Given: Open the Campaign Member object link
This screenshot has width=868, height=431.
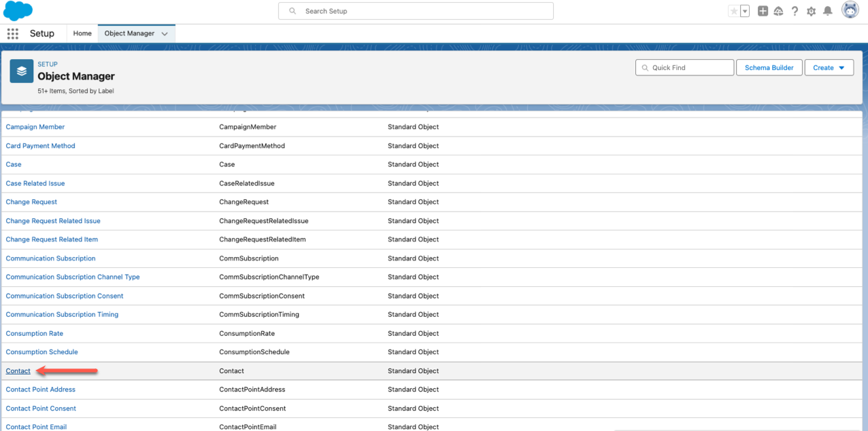Looking at the screenshot, I should 35,127.
